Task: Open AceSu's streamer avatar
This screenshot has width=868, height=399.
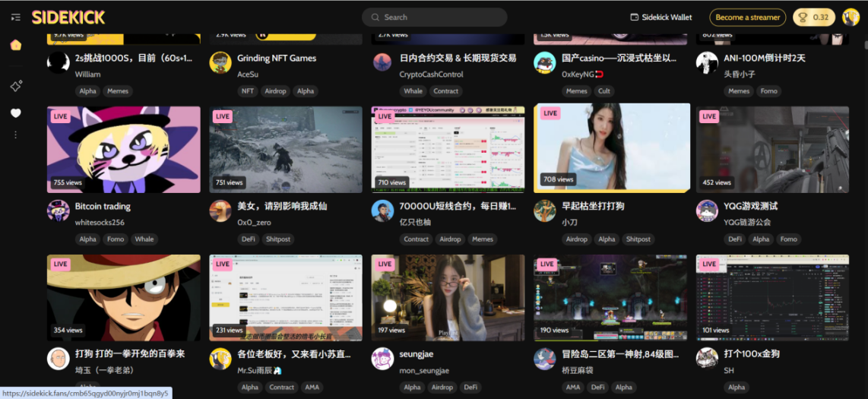Action: [x=220, y=62]
